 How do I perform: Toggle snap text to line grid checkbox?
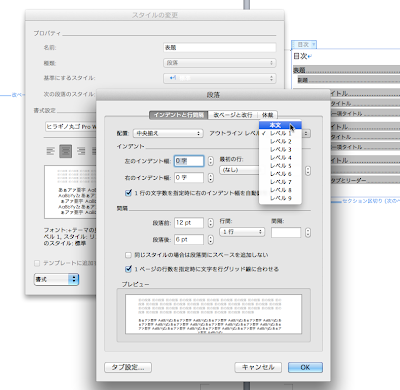point(128,269)
